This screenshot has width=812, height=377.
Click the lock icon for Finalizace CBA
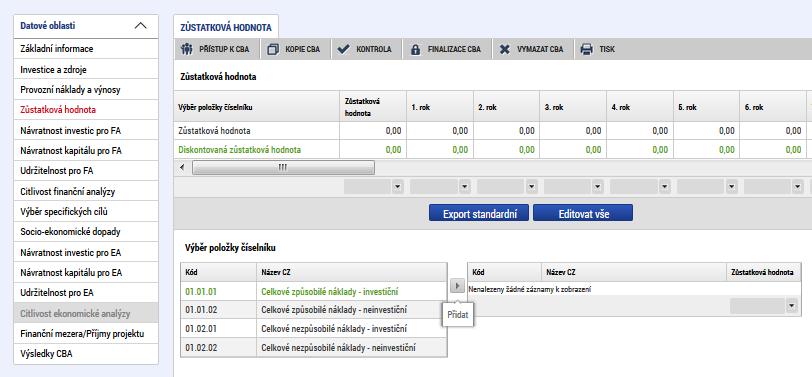[x=415, y=50]
